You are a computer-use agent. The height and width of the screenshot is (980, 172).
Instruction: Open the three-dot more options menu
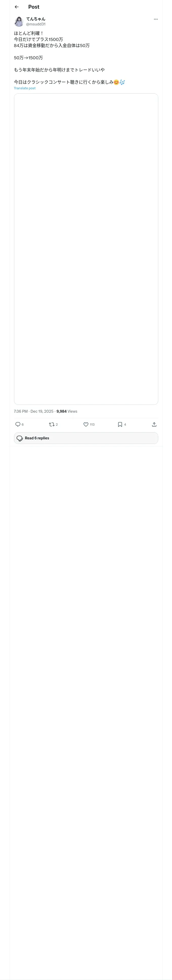click(156, 19)
